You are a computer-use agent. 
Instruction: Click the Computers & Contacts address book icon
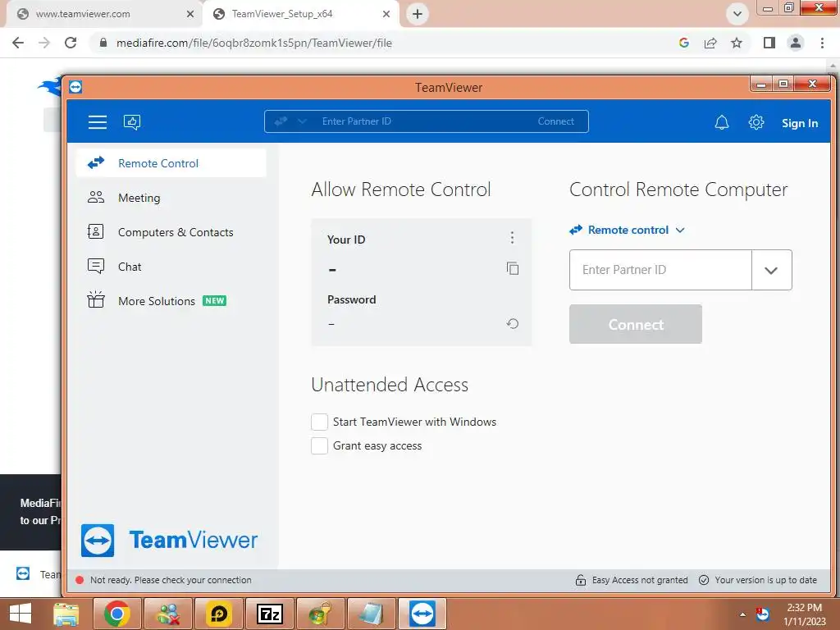point(95,231)
